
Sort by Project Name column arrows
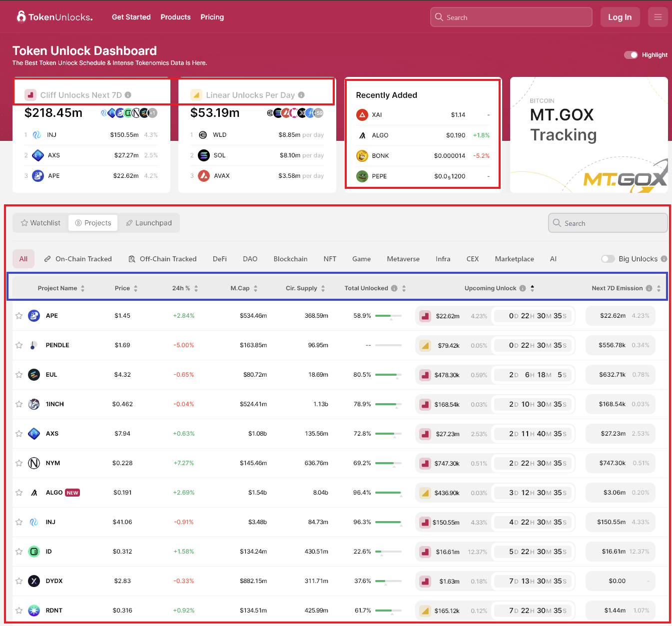[x=83, y=288]
